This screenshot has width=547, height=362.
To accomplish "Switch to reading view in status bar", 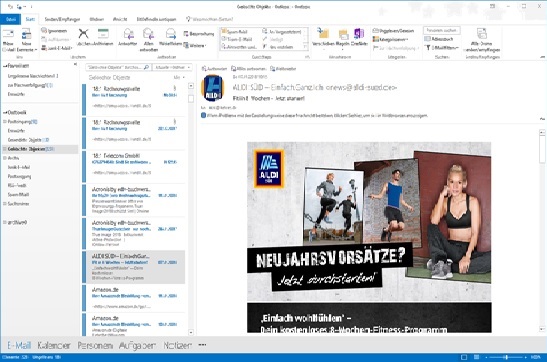I will tap(476, 357).
